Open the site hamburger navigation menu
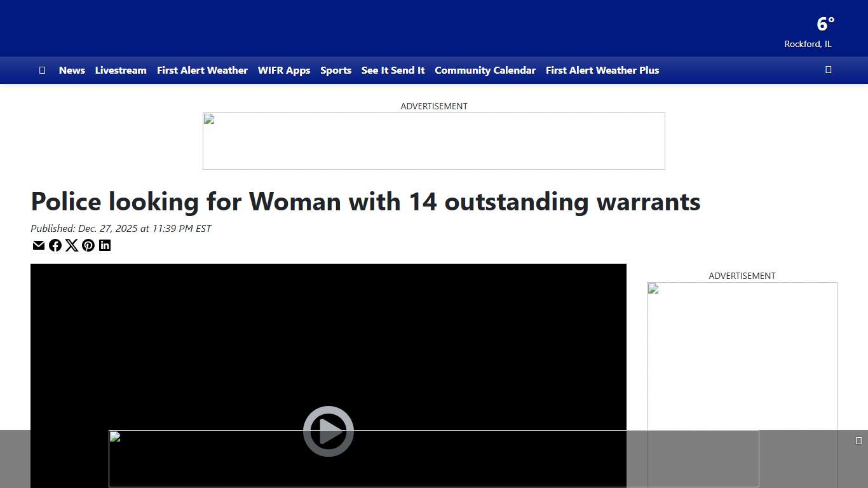Screen dimensions: 868x488 pyautogui.click(x=42, y=70)
